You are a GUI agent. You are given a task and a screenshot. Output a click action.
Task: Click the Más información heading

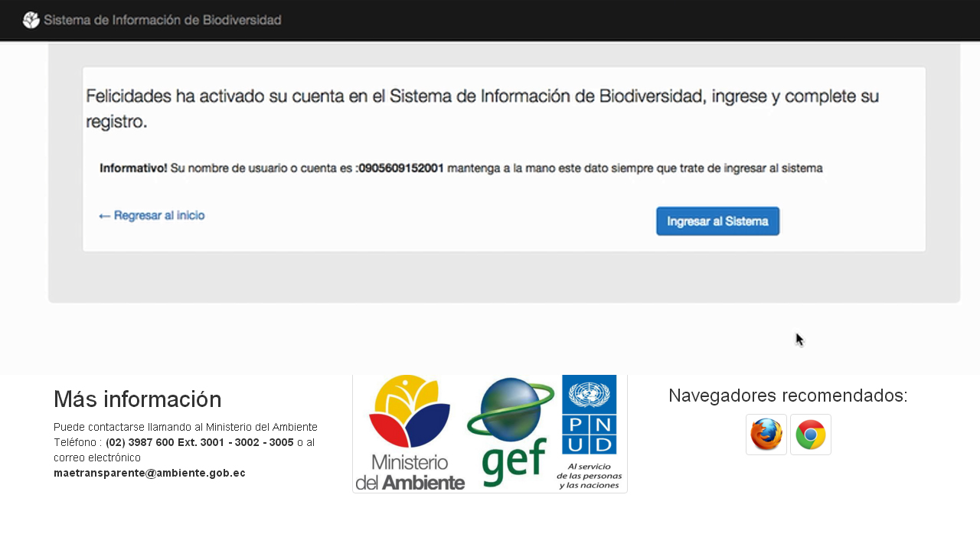click(x=138, y=399)
